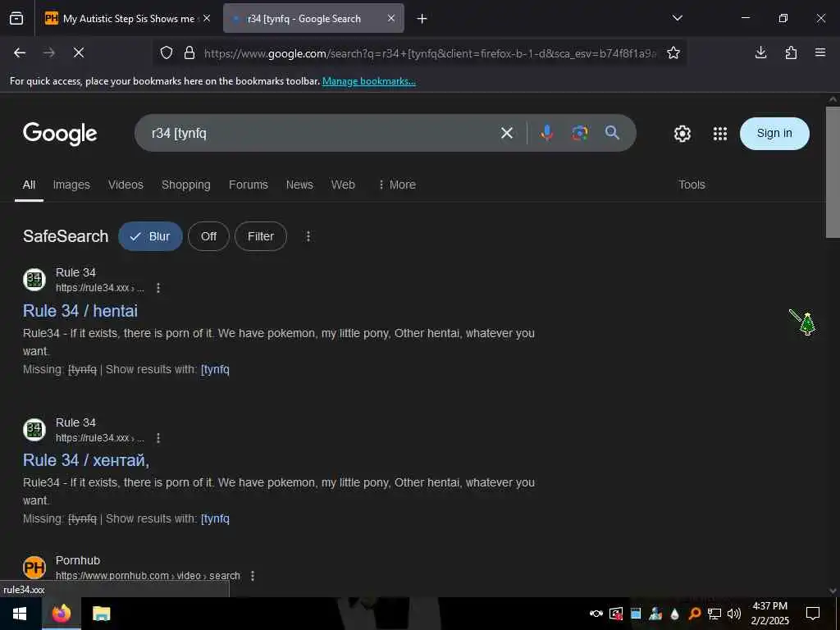Go back to the previous page
Screen dimensions: 840x630
(x=20, y=52)
